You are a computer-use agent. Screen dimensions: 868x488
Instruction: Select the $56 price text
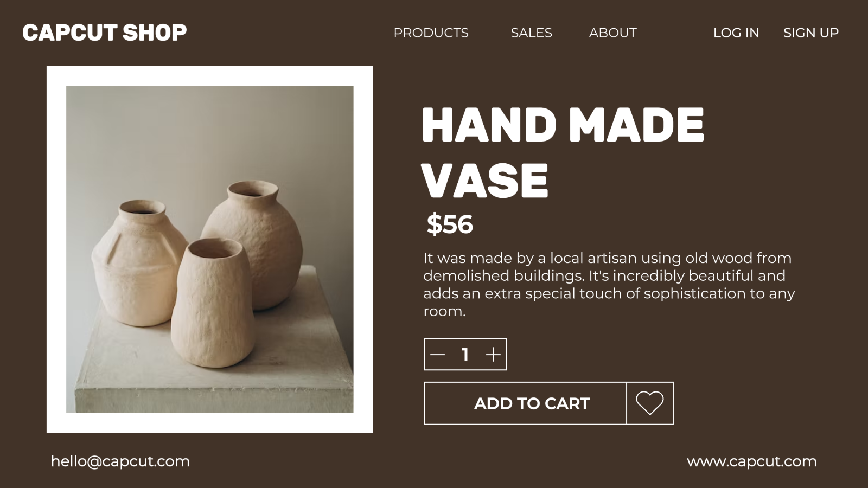click(x=450, y=224)
